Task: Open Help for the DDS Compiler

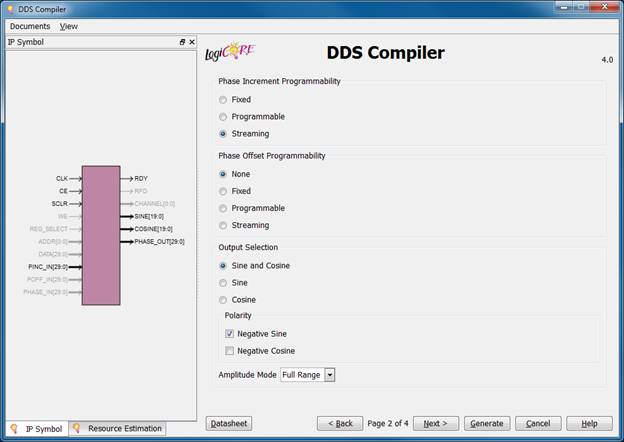Action: (x=589, y=424)
